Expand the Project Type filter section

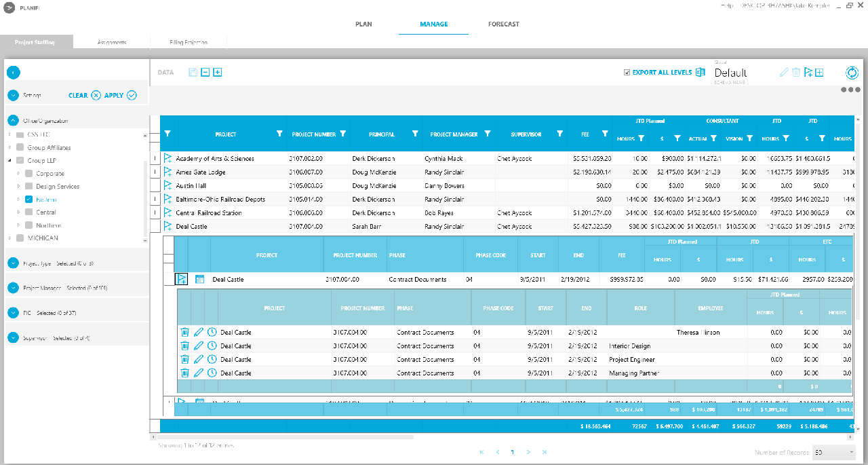point(13,263)
